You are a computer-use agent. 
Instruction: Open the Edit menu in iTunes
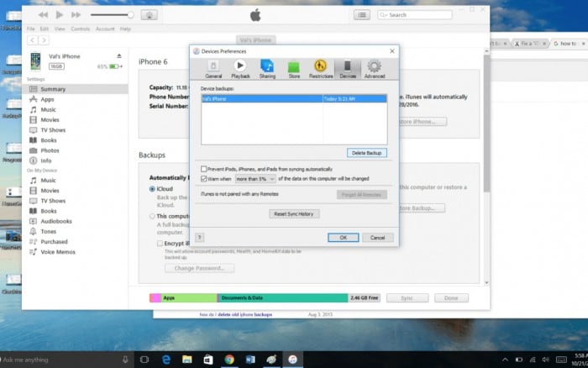tap(45, 29)
